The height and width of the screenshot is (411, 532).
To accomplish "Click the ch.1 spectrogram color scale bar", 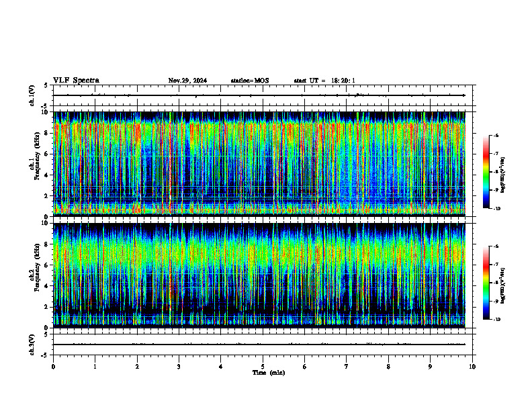I will click(486, 172).
